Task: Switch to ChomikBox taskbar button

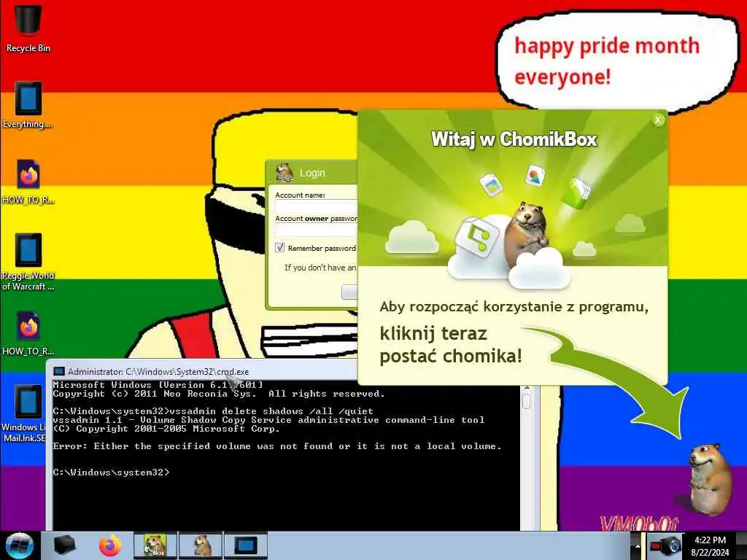Action: point(155,545)
